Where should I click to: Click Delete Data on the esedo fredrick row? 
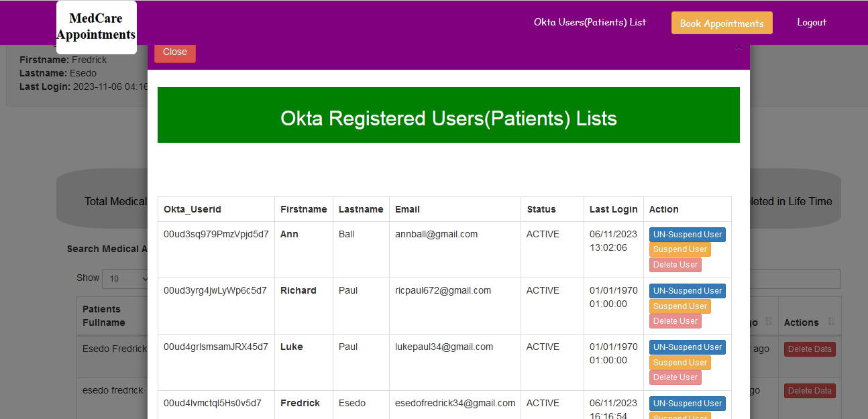tap(810, 390)
